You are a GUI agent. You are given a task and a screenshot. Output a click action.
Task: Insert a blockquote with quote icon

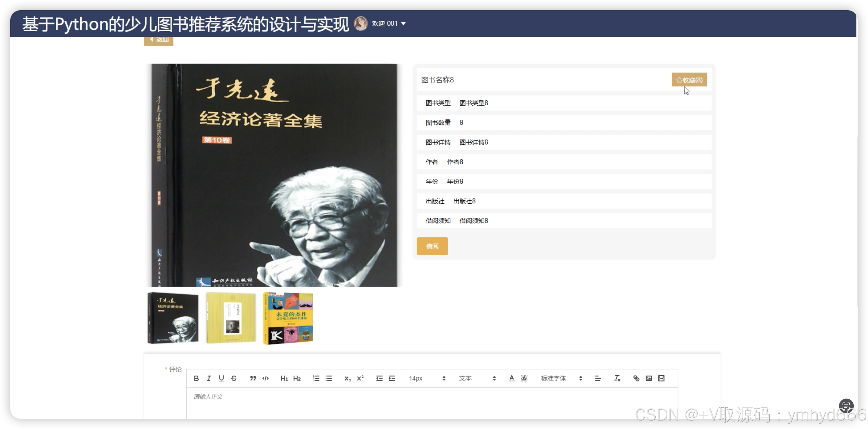(253, 378)
